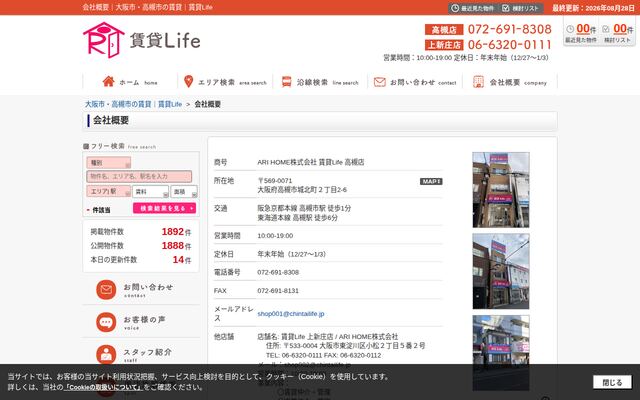
Task: Click the 検索結果を見る button
Action: click(164, 208)
